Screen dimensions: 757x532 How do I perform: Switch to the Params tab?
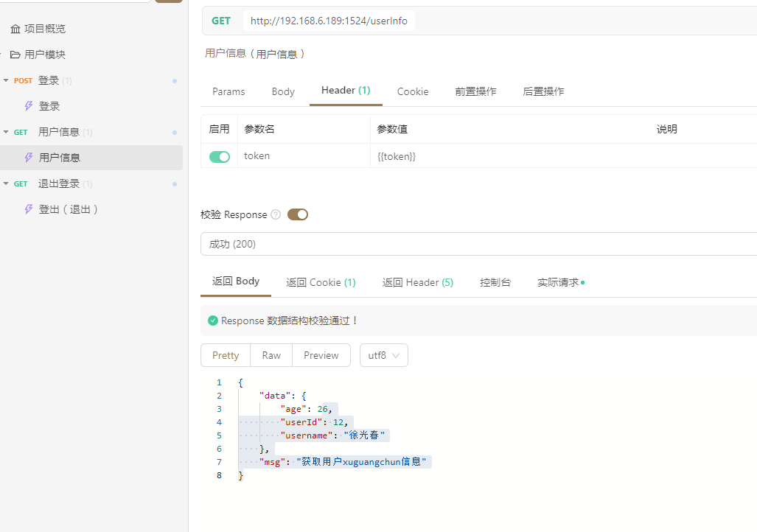pos(229,91)
